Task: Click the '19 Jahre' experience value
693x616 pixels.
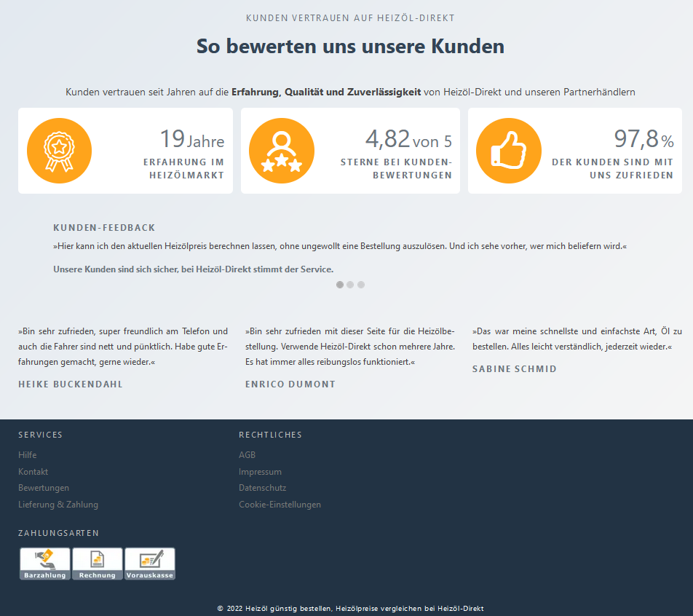Action: pos(192,139)
